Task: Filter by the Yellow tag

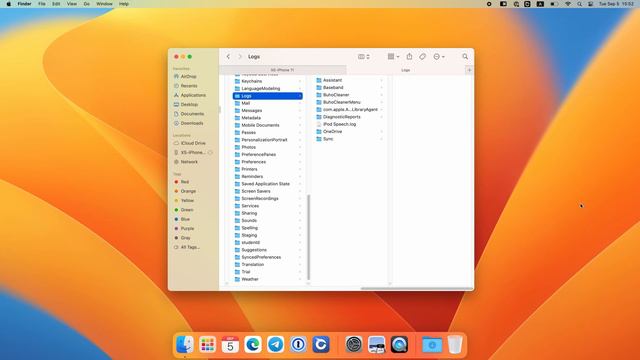Action: (x=187, y=201)
